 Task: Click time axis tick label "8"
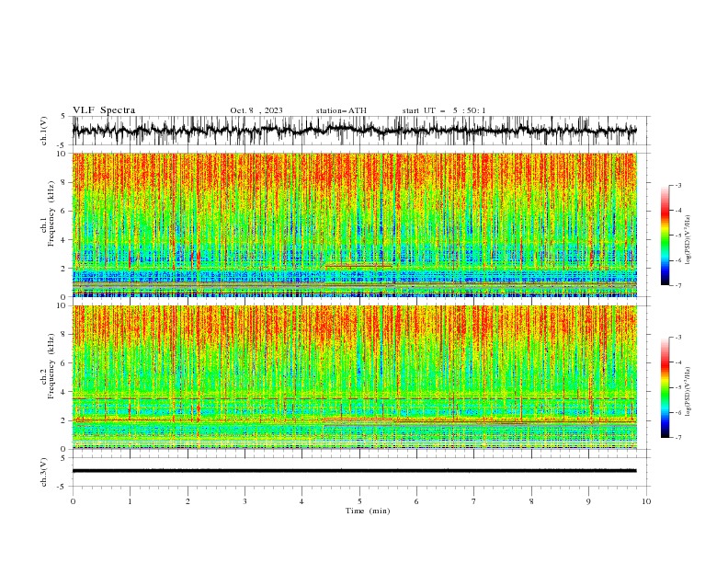531,501
